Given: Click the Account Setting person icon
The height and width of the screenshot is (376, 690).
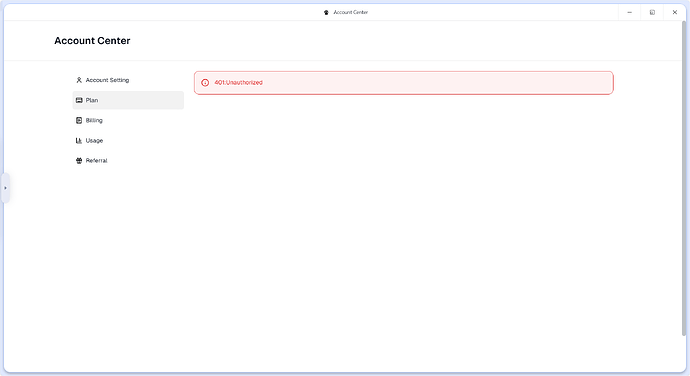Looking at the screenshot, I should [79, 80].
